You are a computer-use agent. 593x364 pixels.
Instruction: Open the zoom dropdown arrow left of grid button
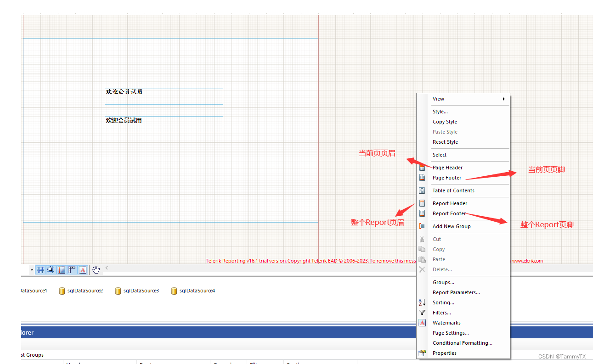pos(32,270)
